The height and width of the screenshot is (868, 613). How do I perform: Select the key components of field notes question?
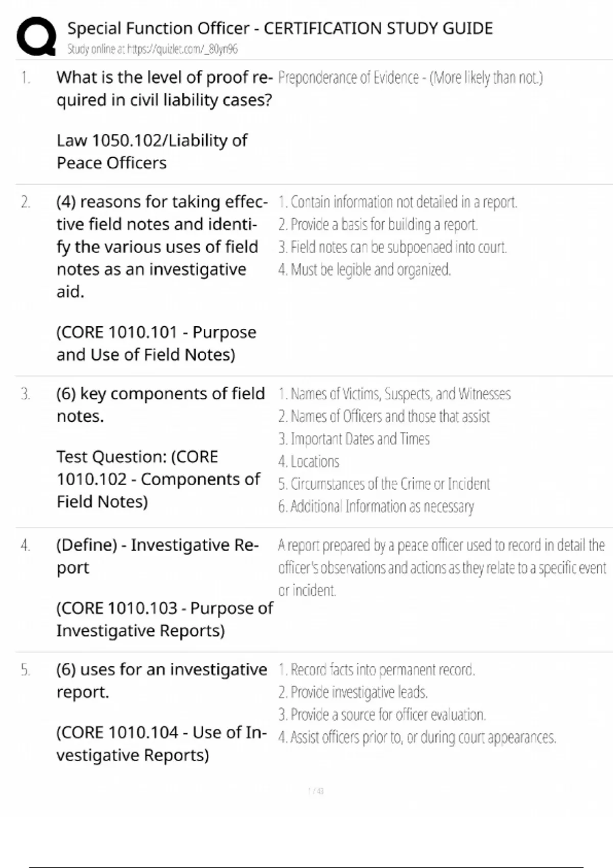click(x=160, y=404)
